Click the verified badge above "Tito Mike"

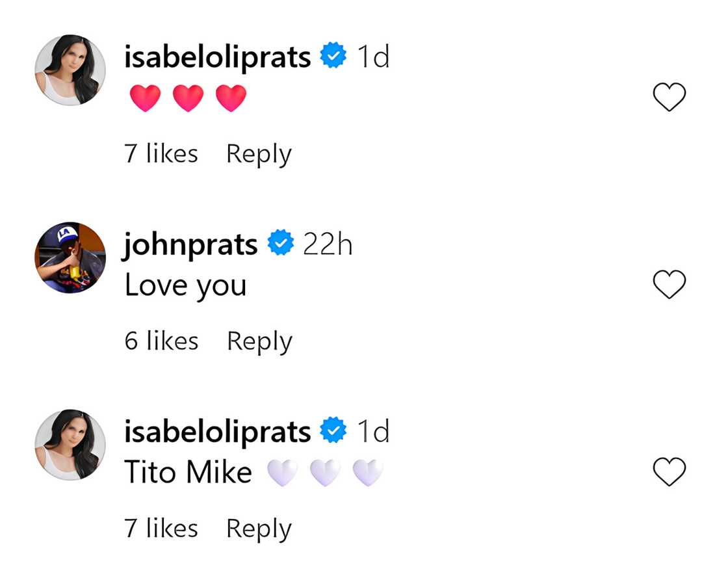click(333, 432)
